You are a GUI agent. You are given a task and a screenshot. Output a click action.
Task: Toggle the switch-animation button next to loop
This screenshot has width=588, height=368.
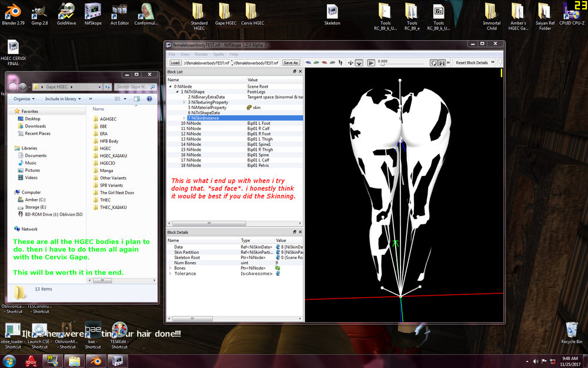pyautogui.click(x=442, y=63)
